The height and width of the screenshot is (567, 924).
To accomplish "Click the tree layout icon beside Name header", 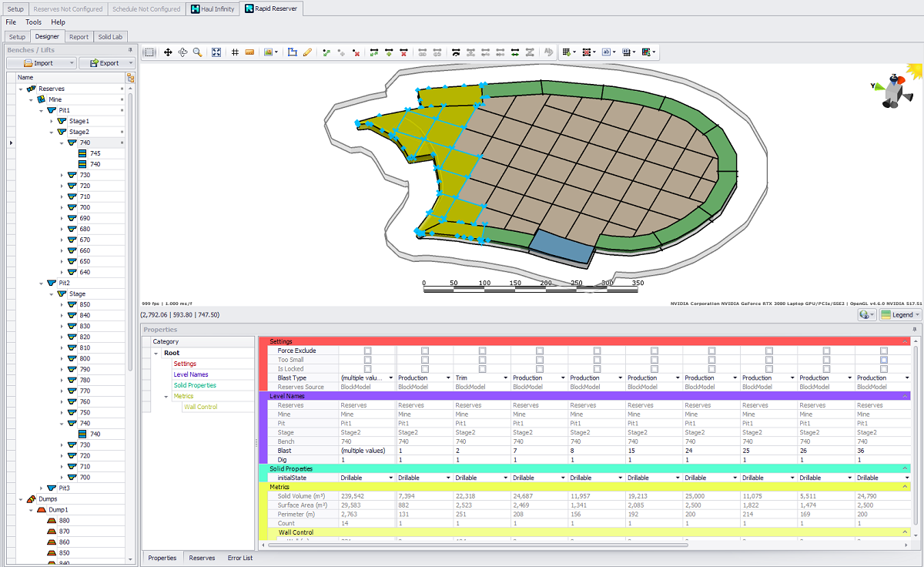I will tap(130, 78).
